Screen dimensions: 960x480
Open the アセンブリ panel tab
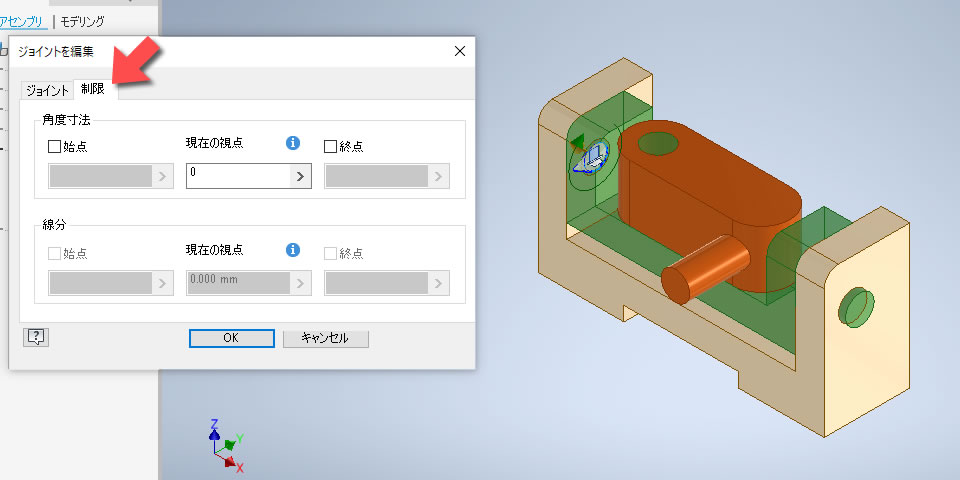[x=22, y=21]
